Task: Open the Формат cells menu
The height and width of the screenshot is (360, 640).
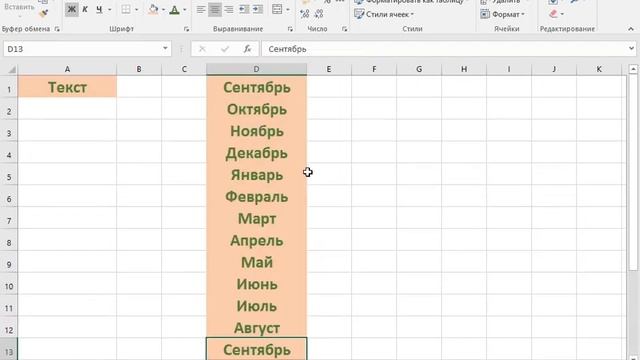Action: [502, 14]
